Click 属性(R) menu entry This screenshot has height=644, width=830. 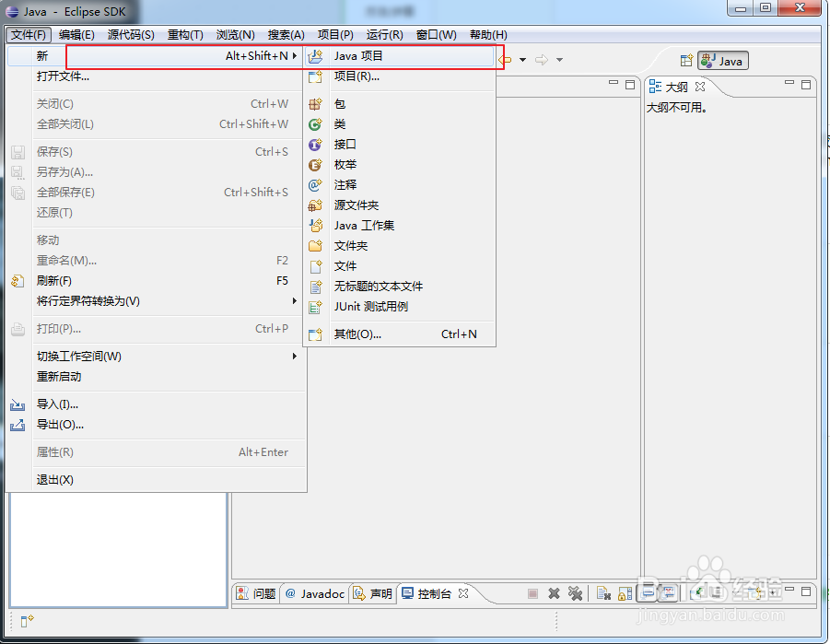tap(157, 452)
